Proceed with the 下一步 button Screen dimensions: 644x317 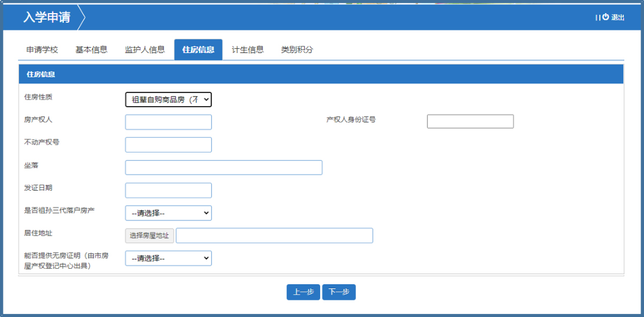[x=339, y=292]
